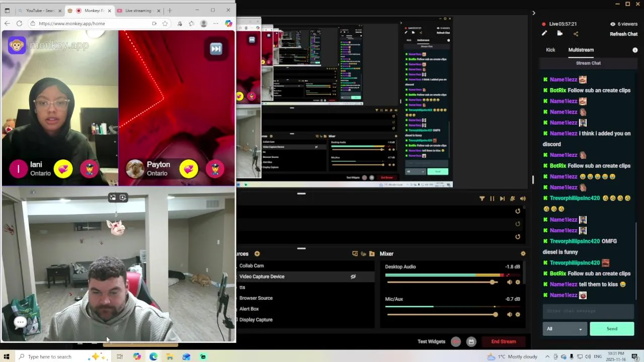644x362 pixels.
Task: Mute event alerts sound icon
Action: (523, 199)
